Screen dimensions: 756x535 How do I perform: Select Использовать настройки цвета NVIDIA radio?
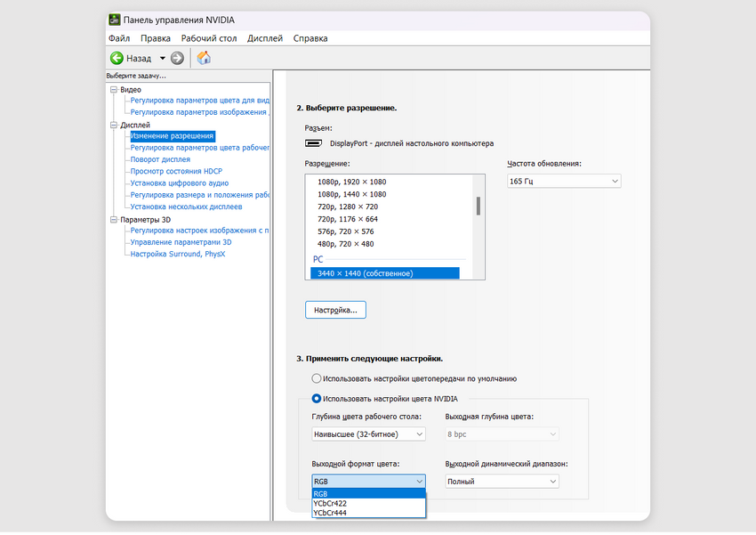tap(317, 399)
